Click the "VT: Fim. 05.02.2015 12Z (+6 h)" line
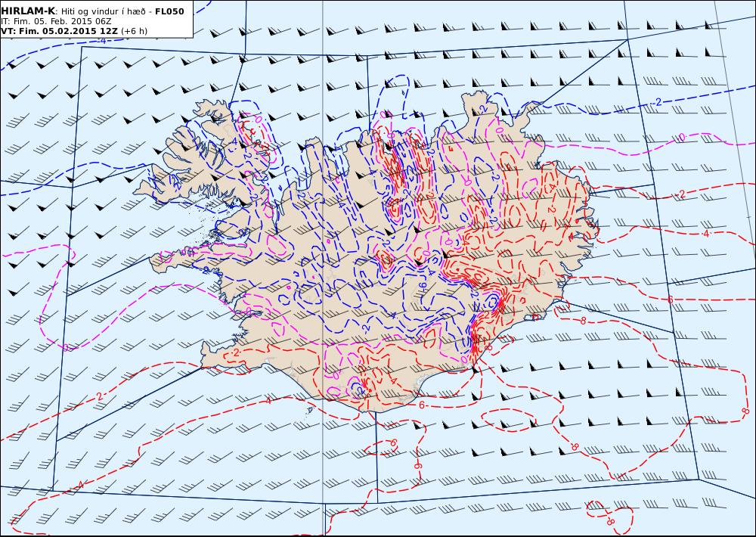Image resolution: width=756 pixels, height=537 pixels. tap(74, 31)
